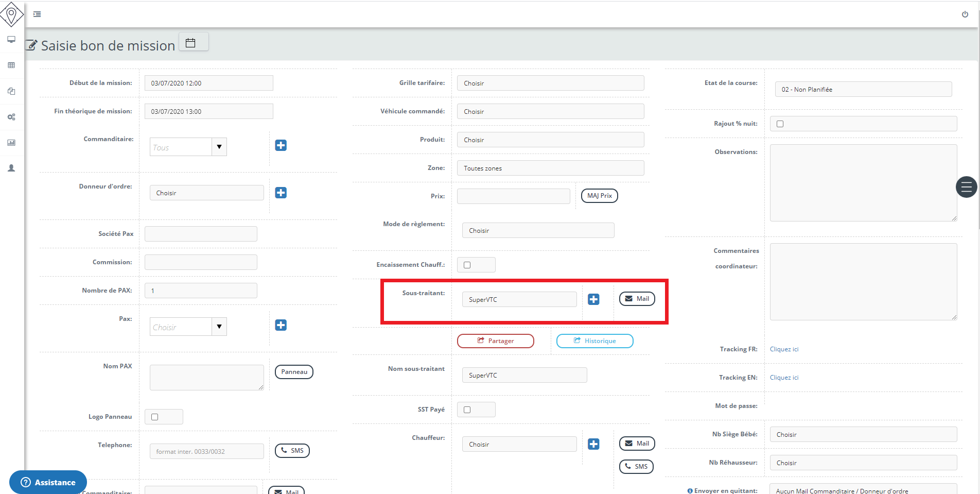Screen dimensions: 980x494
Task: Add a new Commanditaire with plus icon
Action: [281, 146]
